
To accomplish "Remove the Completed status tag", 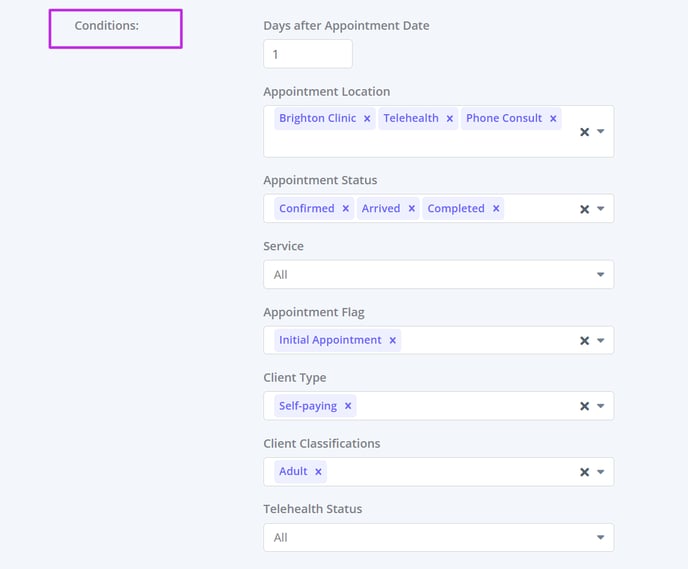I will coord(496,208).
